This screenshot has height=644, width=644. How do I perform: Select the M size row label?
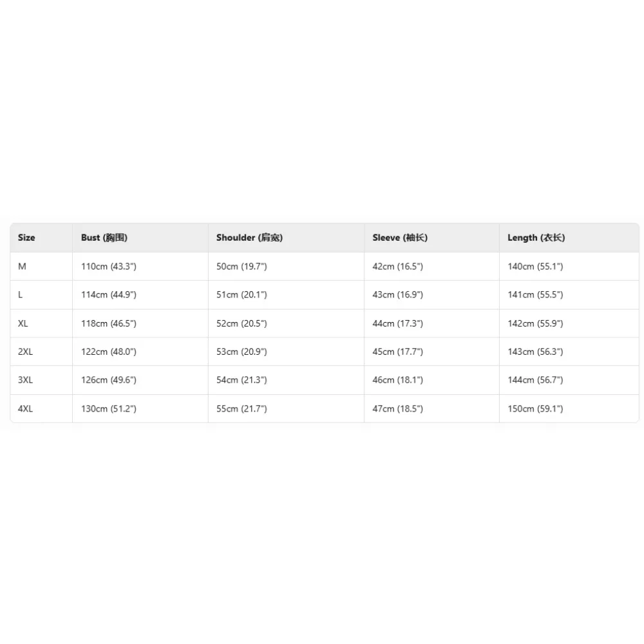(x=23, y=267)
